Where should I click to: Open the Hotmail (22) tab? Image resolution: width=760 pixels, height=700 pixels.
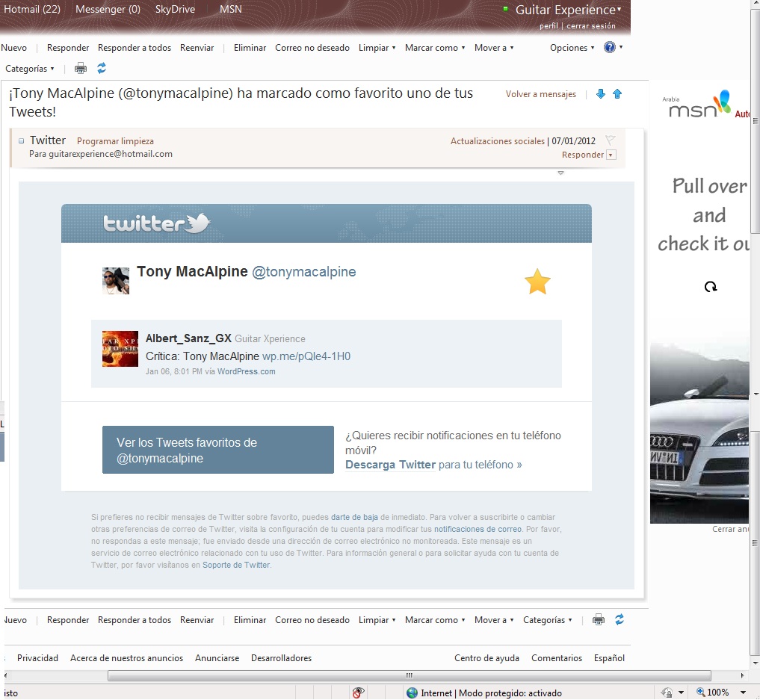32,10
